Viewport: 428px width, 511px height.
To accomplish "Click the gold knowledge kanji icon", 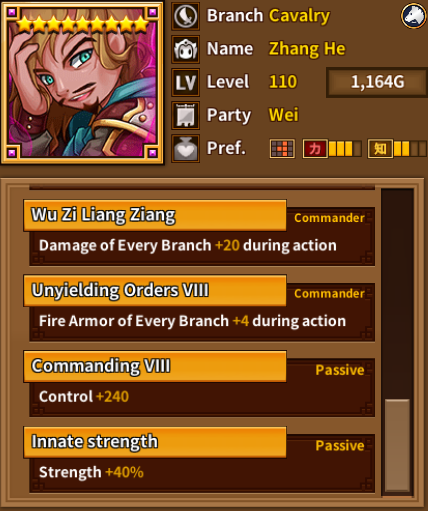I will (380, 149).
